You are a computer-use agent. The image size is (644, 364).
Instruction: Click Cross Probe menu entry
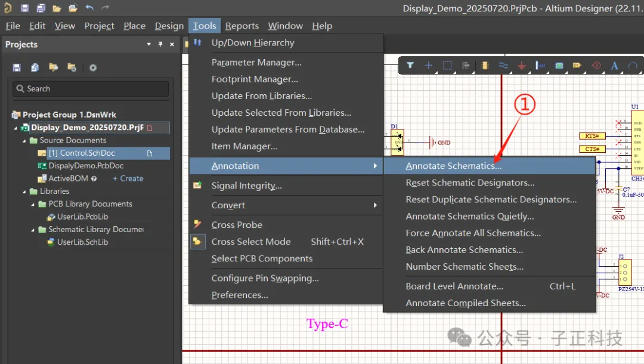point(286,225)
